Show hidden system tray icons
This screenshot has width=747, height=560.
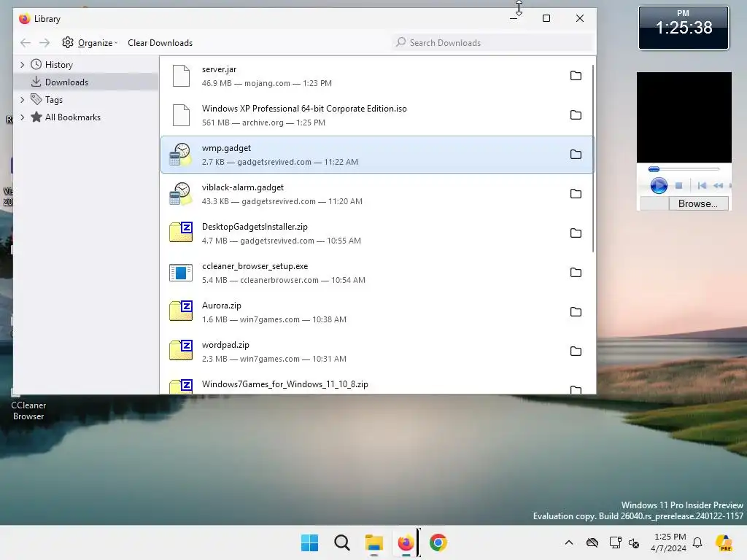(x=569, y=542)
